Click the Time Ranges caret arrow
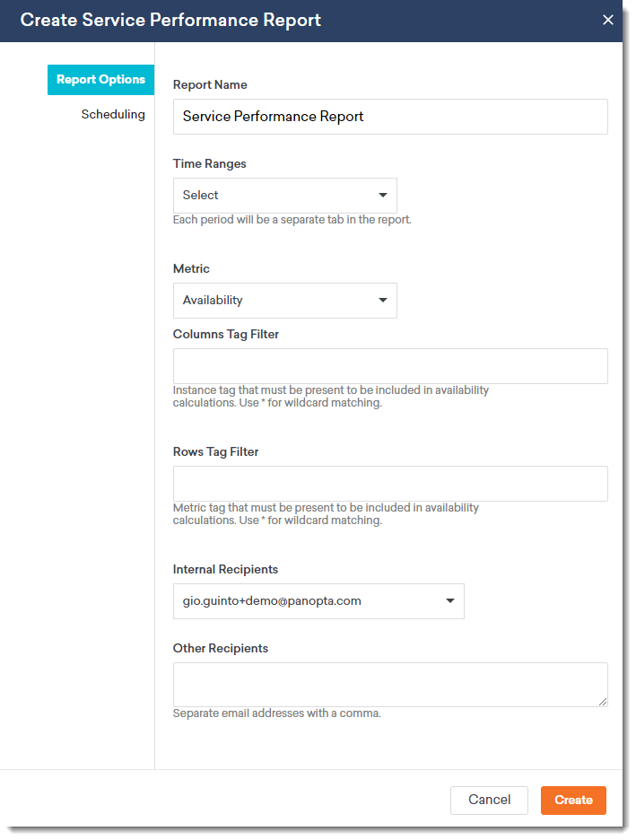The height and width of the screenshot is (840, 636). (383, 196)
